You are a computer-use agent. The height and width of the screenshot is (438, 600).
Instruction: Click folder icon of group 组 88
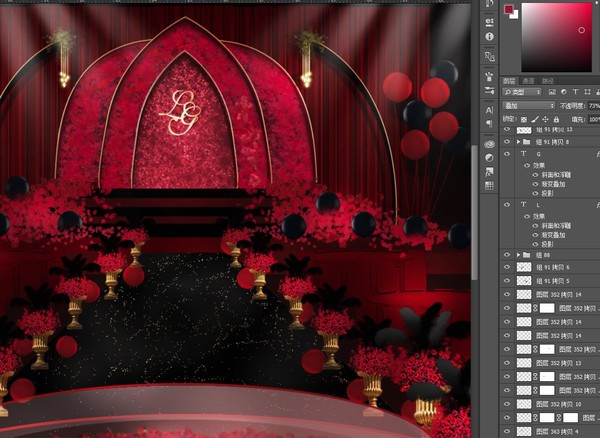[527, 254]
